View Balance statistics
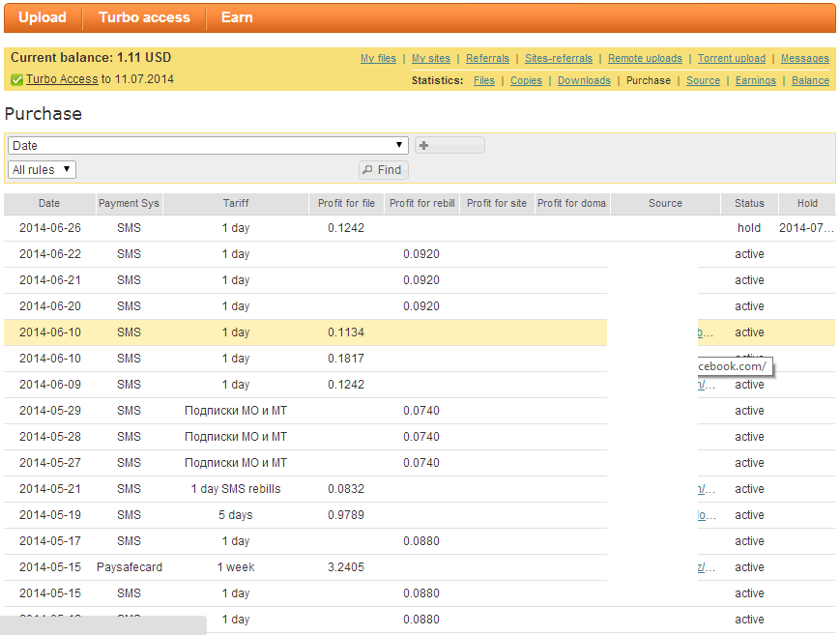840x635 pixels. [x=810, y=80]
